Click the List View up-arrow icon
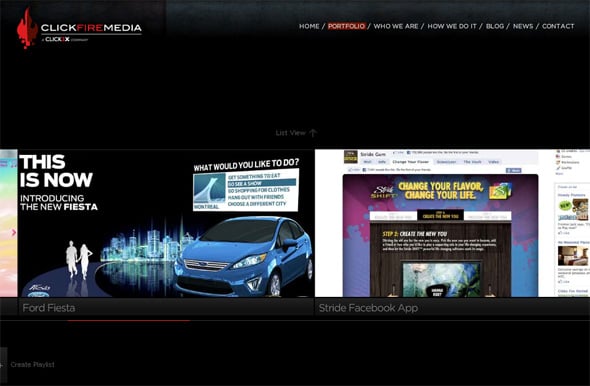590x386 pixels. click(x=313, y=133)
